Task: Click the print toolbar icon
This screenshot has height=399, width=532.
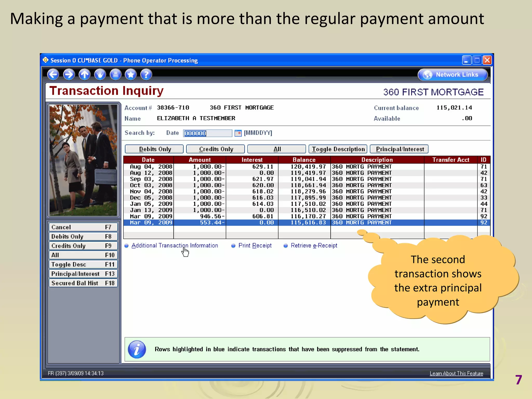Action: click(115, 75)
